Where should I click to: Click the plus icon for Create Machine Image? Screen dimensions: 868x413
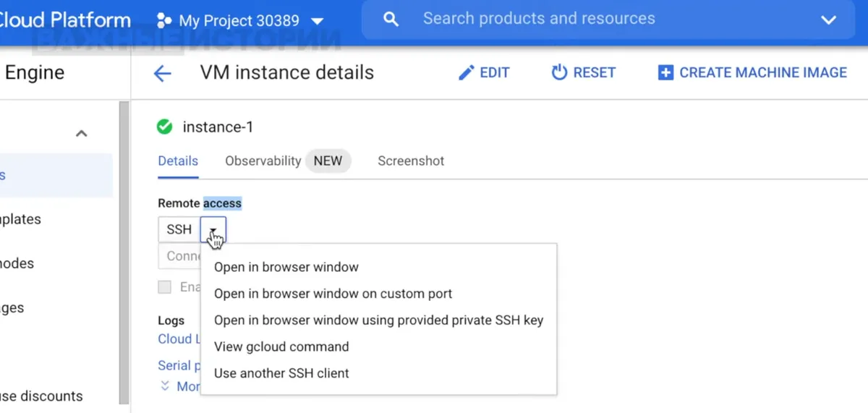665,72
